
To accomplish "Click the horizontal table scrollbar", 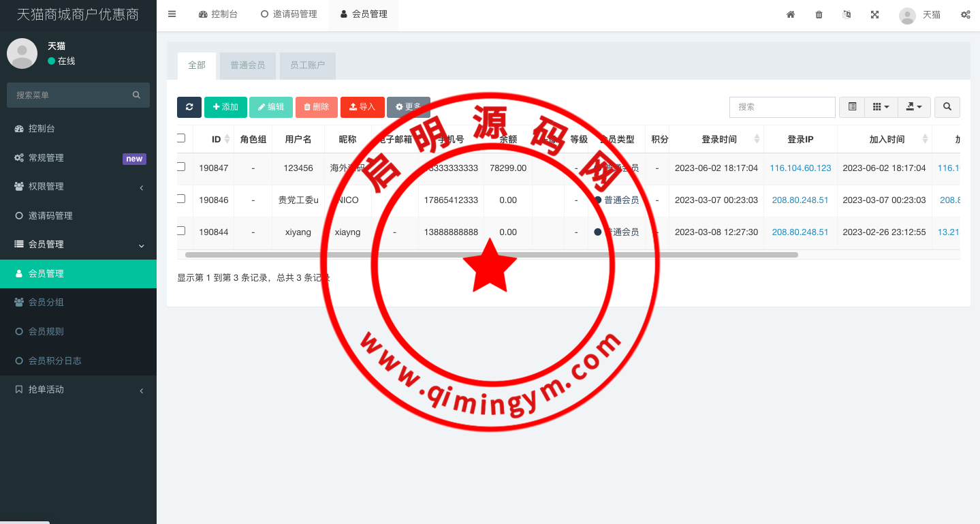I will point(490,255).
